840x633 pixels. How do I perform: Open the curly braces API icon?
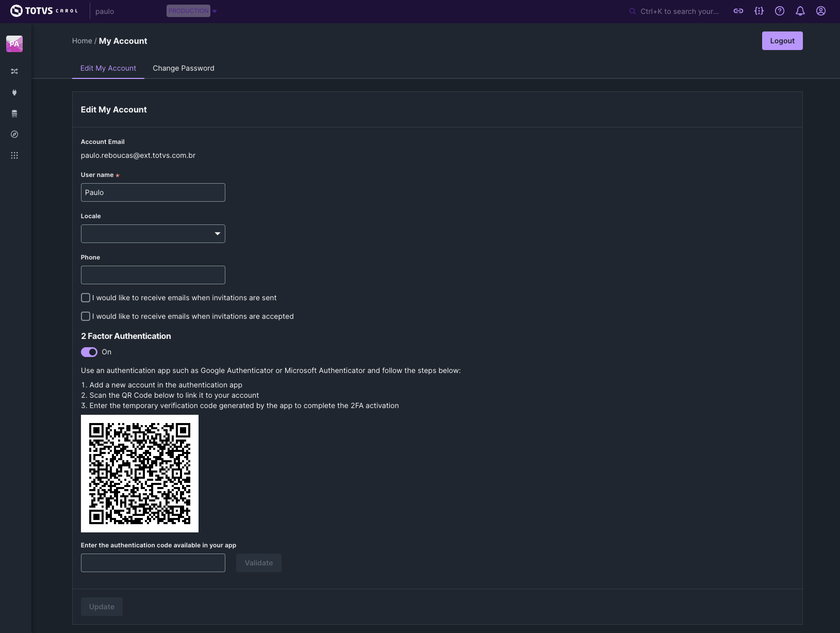pos(759,11)
